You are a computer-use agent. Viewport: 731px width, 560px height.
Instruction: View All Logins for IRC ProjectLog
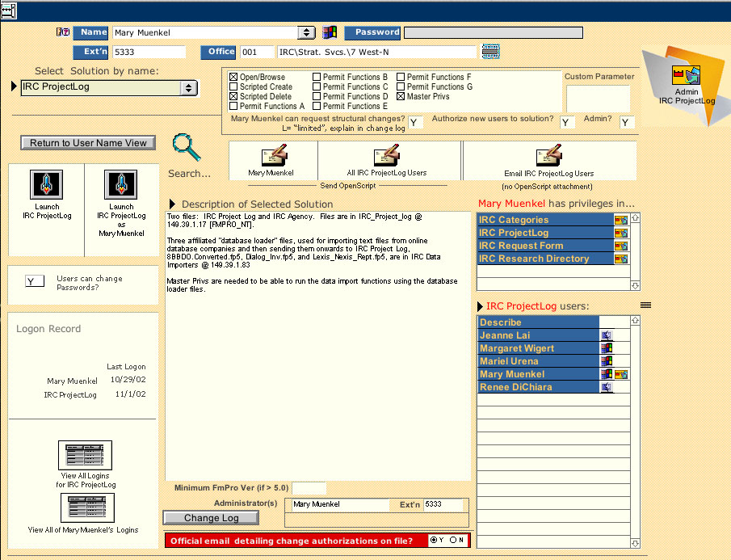[85, 456]
